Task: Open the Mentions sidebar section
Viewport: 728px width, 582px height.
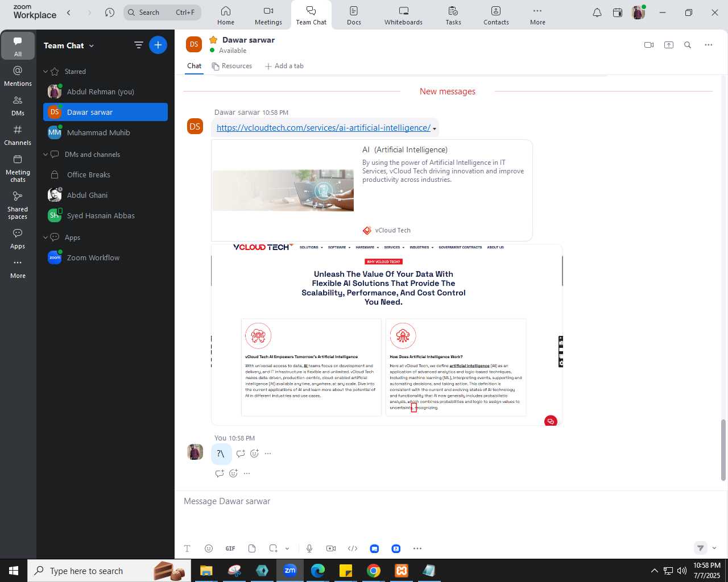Action: (18, 76)
